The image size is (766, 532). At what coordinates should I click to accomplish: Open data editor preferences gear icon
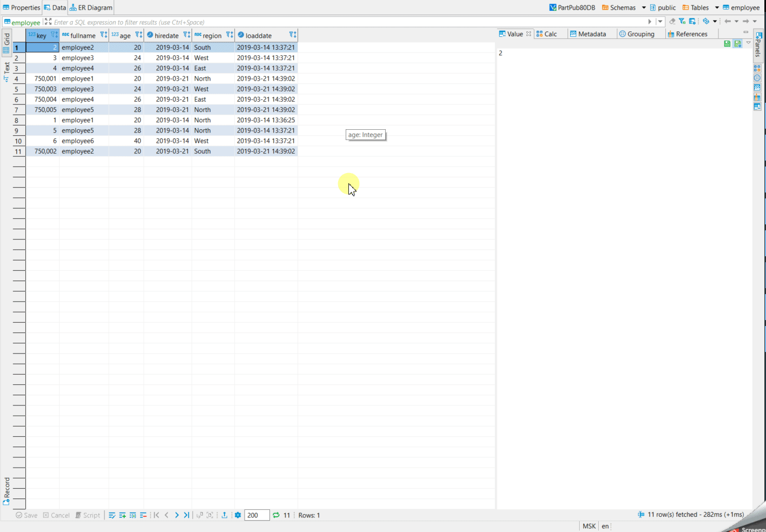click(237, 515)
